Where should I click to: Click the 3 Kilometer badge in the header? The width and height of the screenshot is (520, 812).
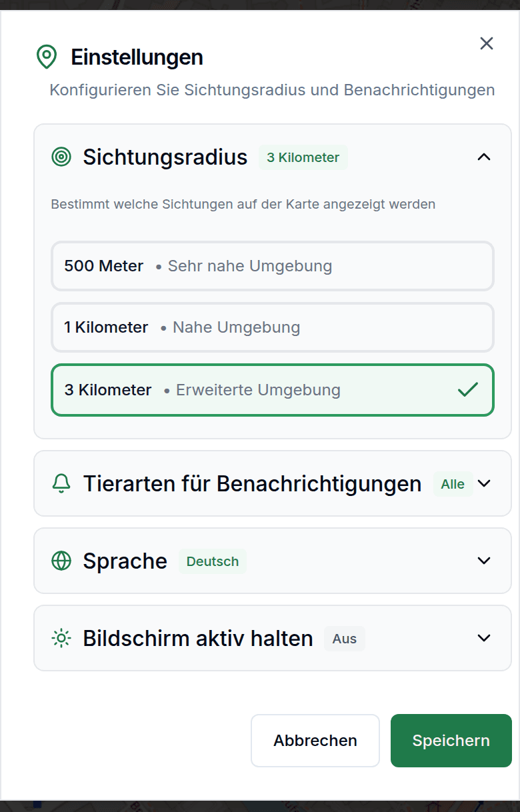click(x=303, y=157)
